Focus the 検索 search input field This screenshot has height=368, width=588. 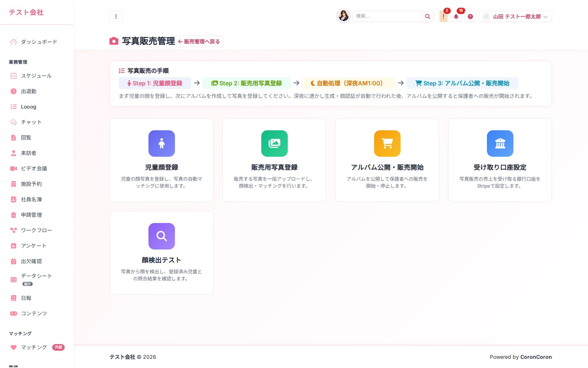pyautogui.click(x=387, y=17)
